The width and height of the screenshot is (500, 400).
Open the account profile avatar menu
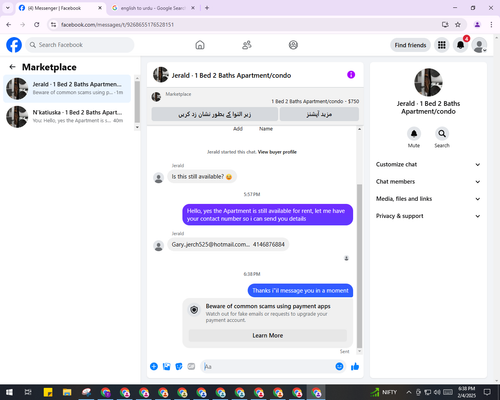479,45
